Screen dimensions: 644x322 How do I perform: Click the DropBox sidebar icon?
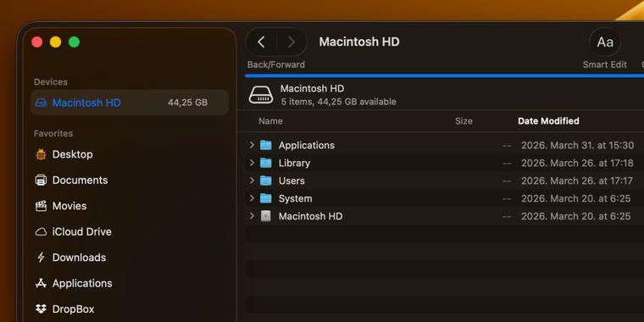(x=41, y=308)
